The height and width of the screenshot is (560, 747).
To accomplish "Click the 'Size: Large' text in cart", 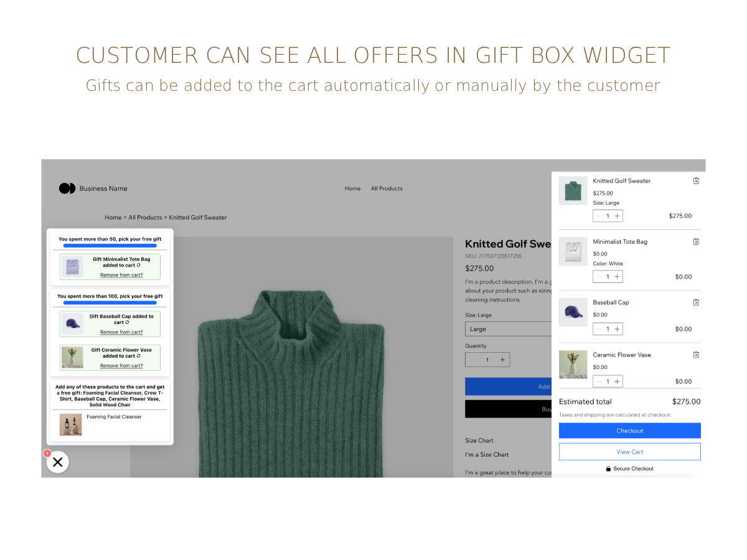I will click(606, 203).
